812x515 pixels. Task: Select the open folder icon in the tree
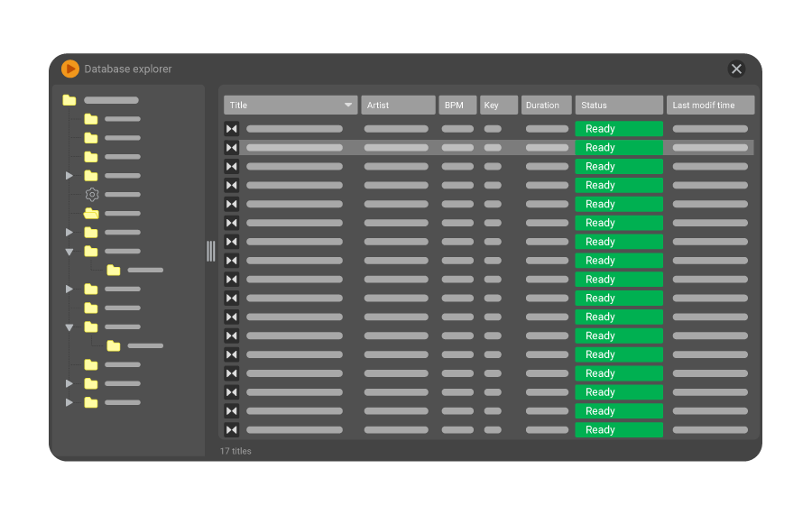tap(91, 213)
